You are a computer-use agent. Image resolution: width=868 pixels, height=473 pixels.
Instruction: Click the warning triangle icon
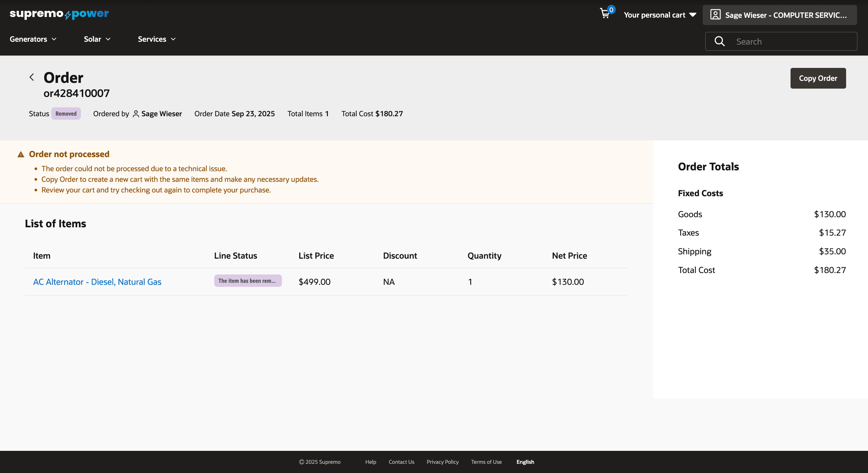pos(21,155)
